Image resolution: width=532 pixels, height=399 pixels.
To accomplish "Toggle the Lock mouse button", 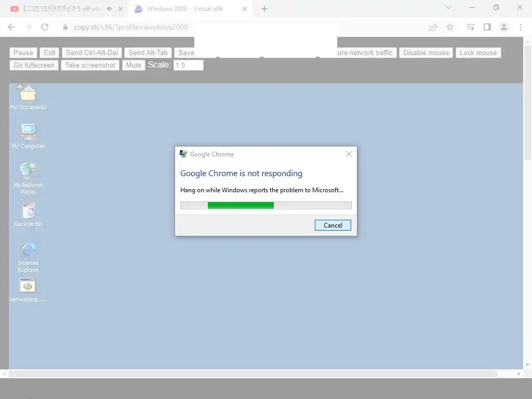I will coord(478,52).
